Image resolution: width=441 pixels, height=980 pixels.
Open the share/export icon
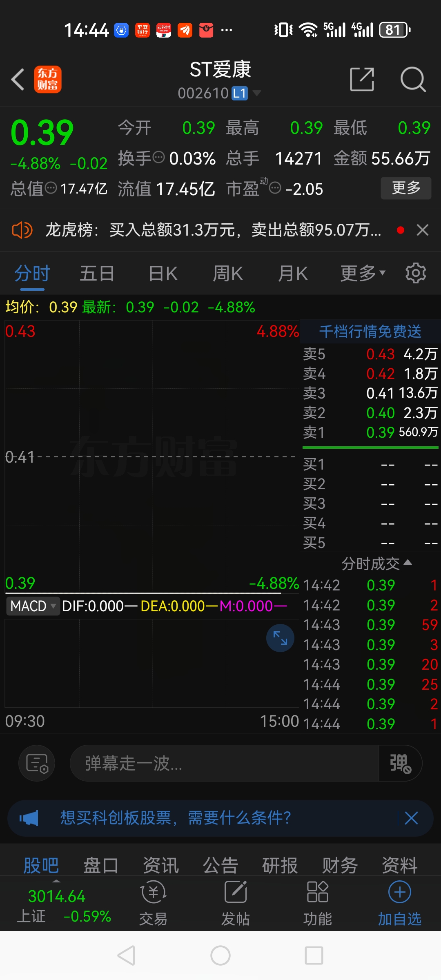coord(362,79)
